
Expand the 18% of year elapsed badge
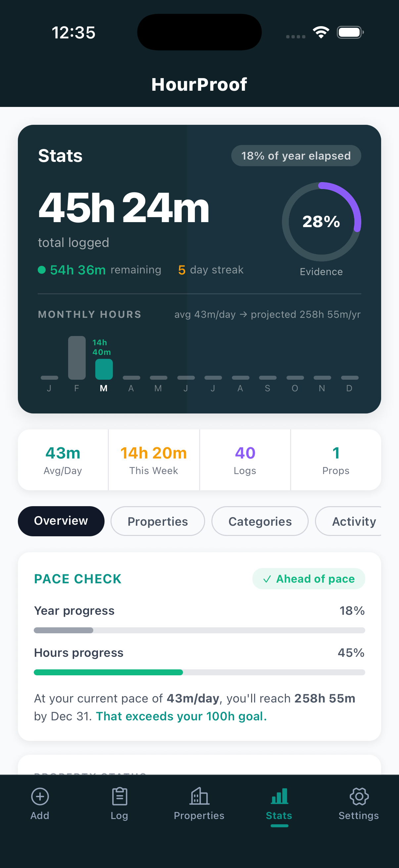tap(296, 155)
